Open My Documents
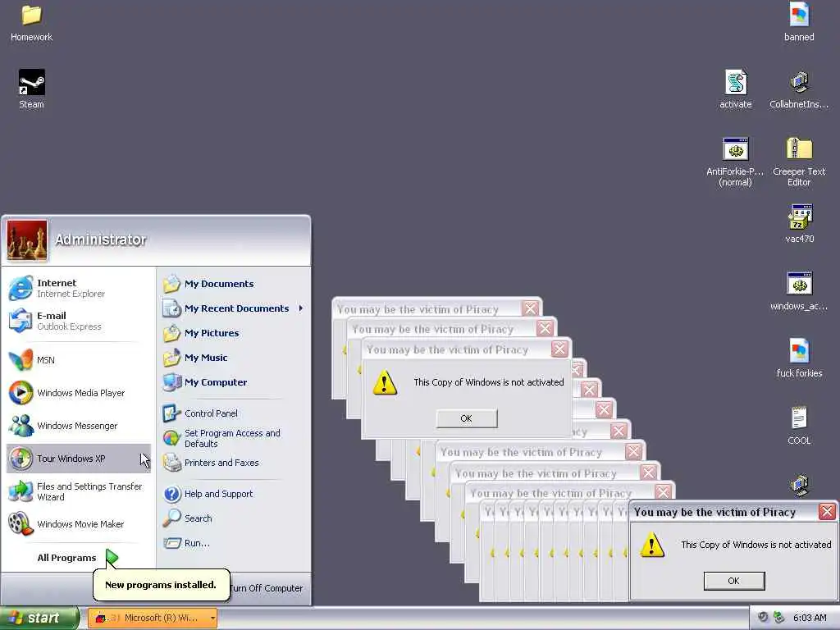Image resolution: width=840 pixels, height=630 pixels. tap(234, 283)
